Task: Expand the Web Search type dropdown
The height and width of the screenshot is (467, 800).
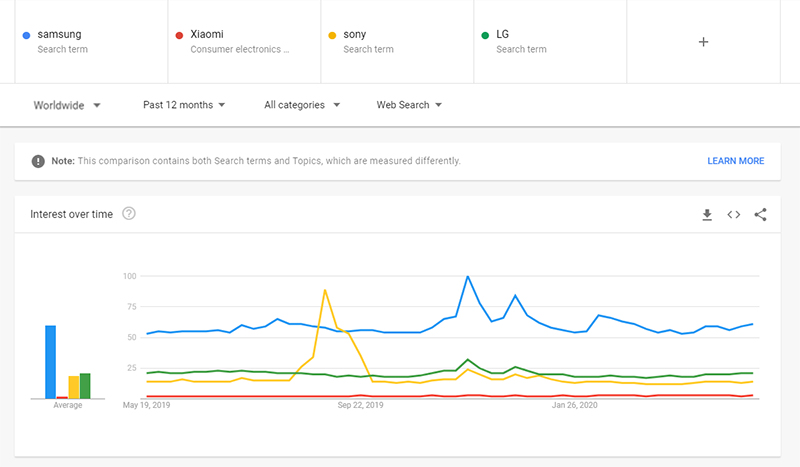Action: (409, 105)
